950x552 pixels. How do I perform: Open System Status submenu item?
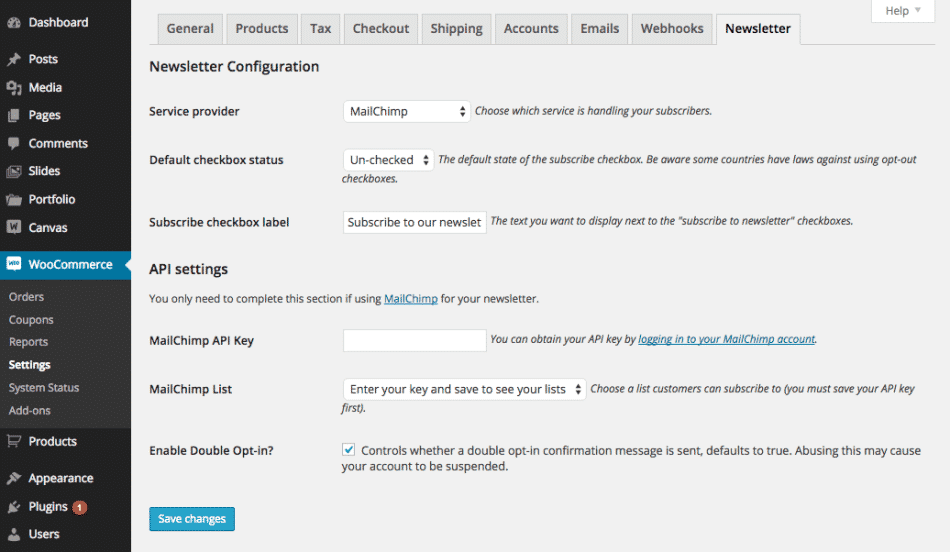click(44, 388)
